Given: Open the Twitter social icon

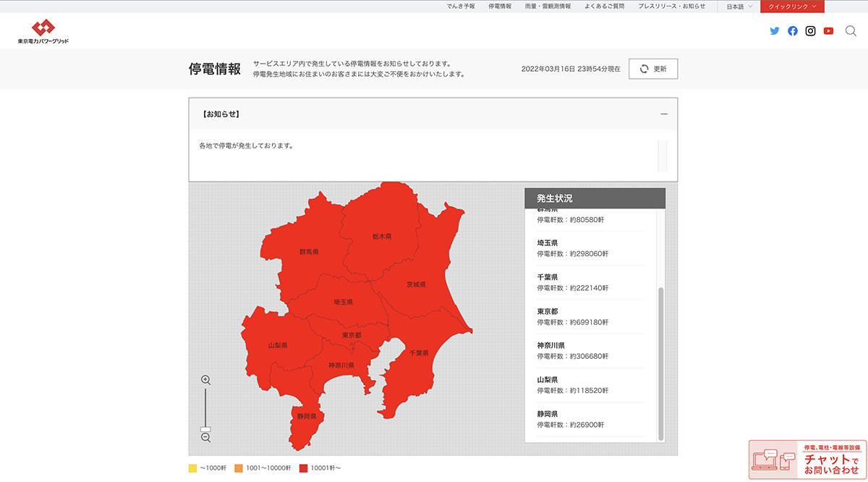Looking at the screenshot, I should pos(775,31).
